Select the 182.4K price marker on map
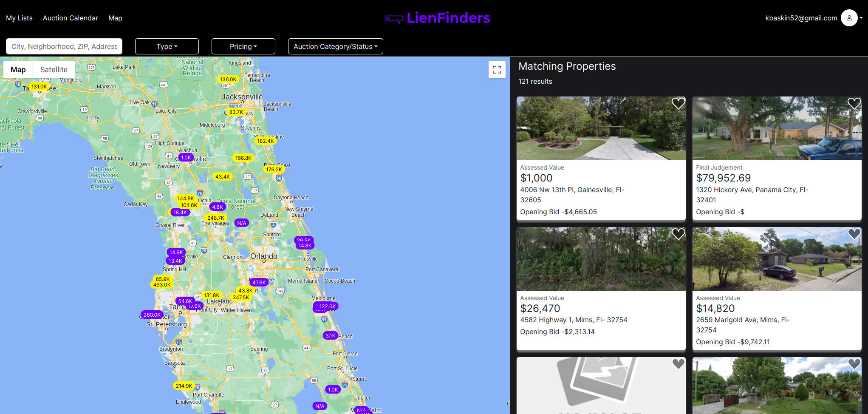 [x=265, y=141]
